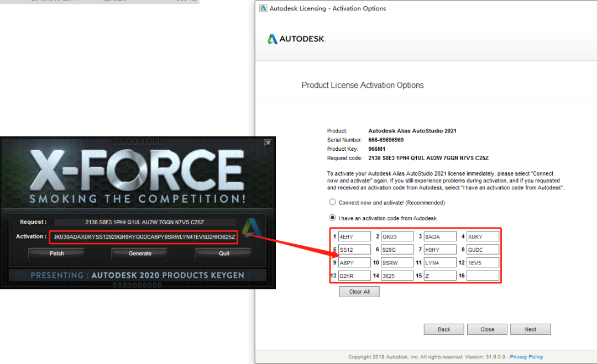Open the Privacy Policy link

click(527, 357)
